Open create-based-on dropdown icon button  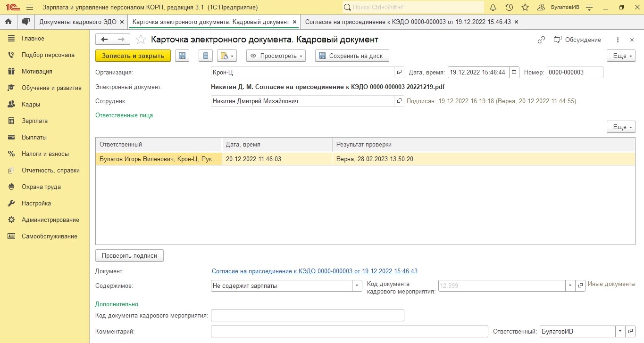click(x=226, y=56)
